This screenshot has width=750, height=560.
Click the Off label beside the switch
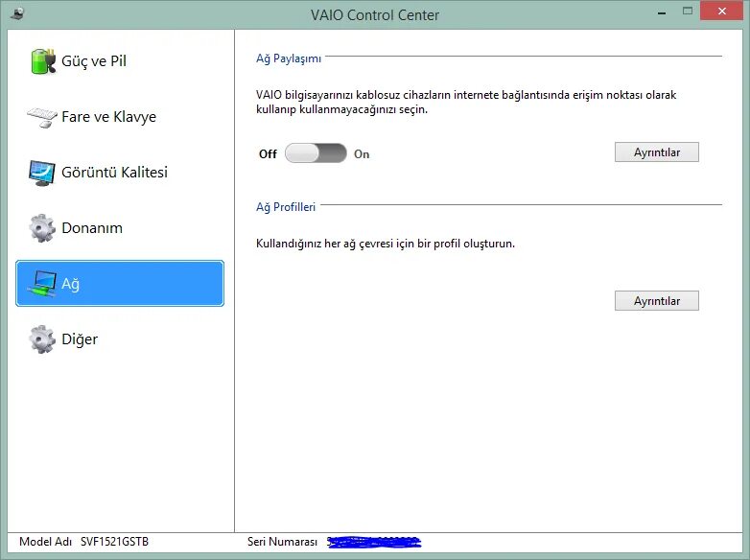coord(268,154)
